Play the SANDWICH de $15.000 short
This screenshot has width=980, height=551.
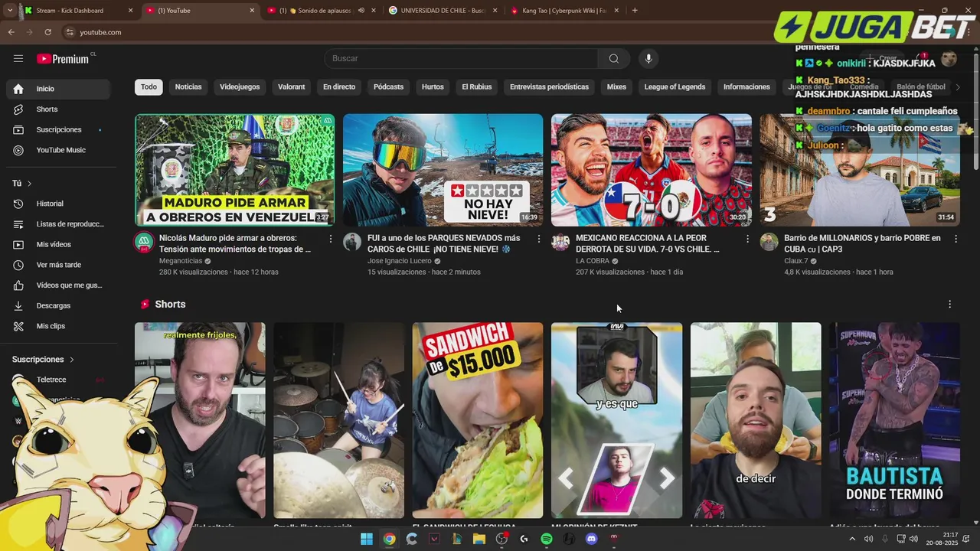(x=478, y=420)
